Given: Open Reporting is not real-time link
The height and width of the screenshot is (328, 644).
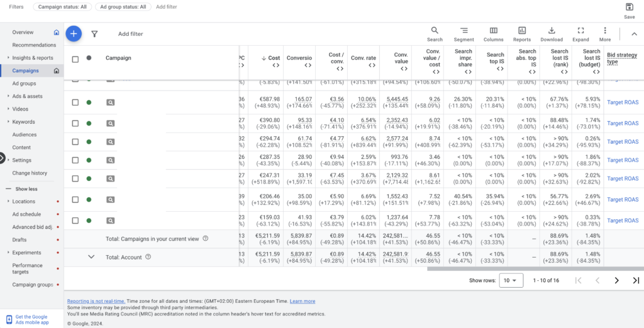Looking at the screenshot, I should click(x=96, y=302).
